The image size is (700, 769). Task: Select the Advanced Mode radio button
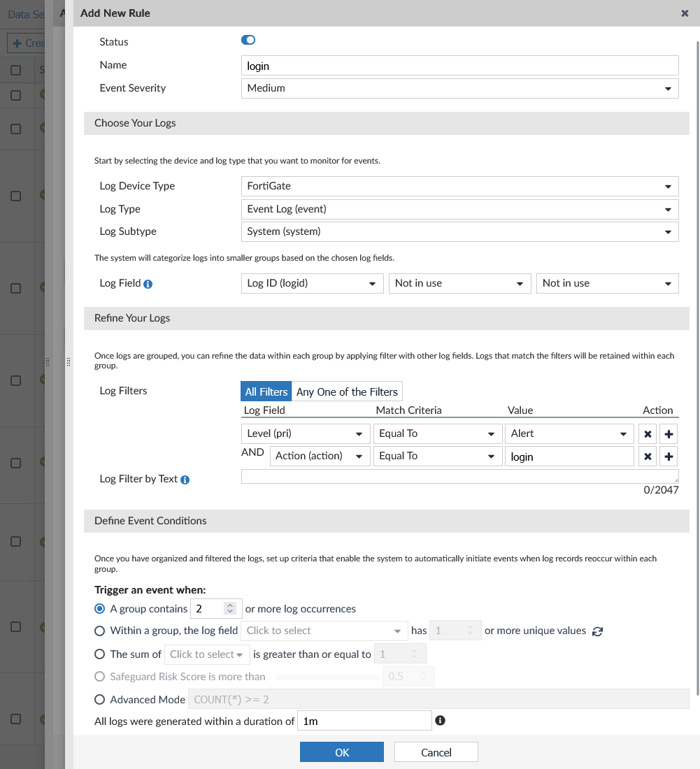(x=100, y=699)
